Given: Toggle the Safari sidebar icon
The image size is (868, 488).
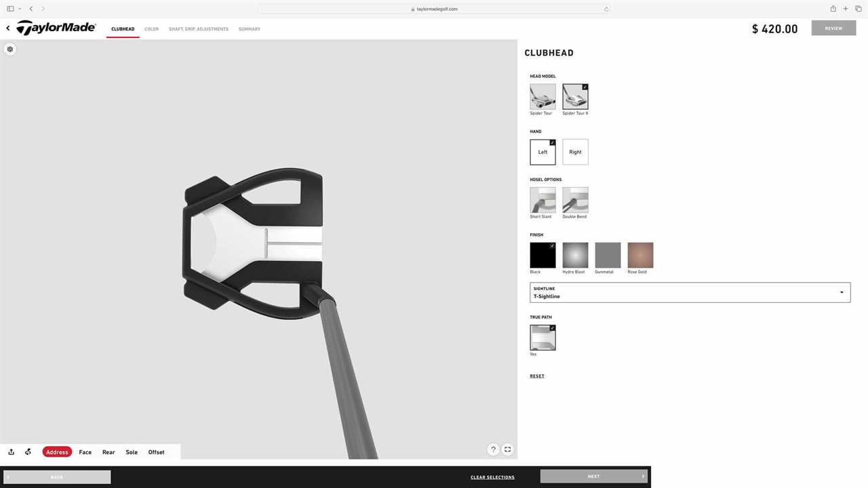Looking at the screenshot, I should pos(10,9).
